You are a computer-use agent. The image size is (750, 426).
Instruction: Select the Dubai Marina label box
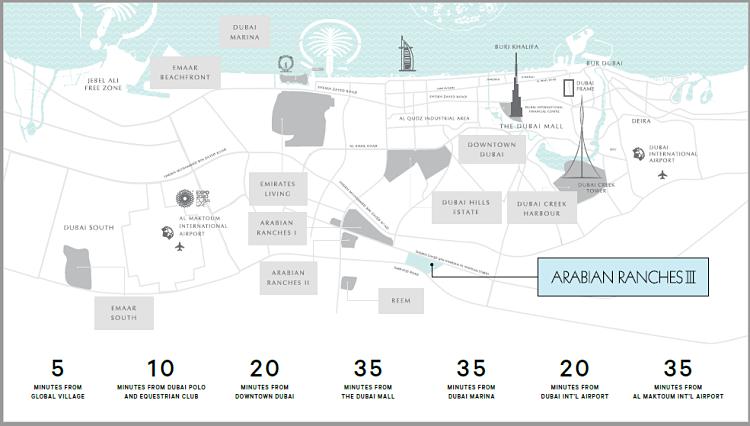click(244, 32)
